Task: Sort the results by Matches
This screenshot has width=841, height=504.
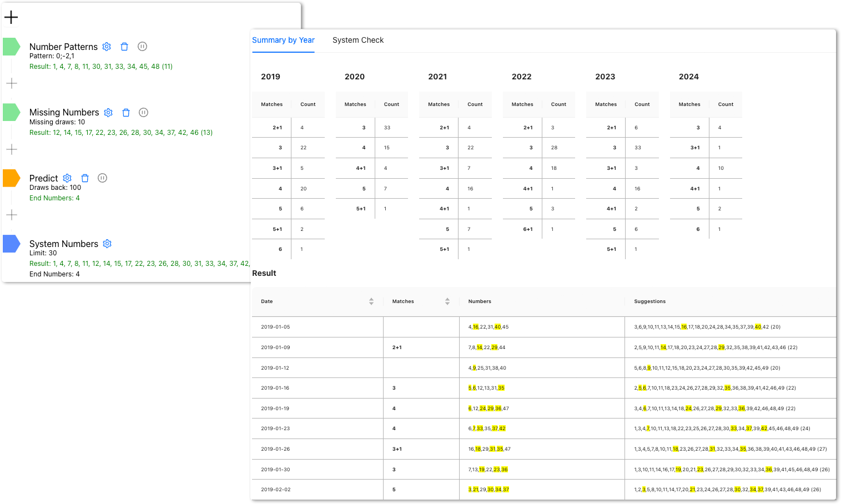Action: click(447, 301)
